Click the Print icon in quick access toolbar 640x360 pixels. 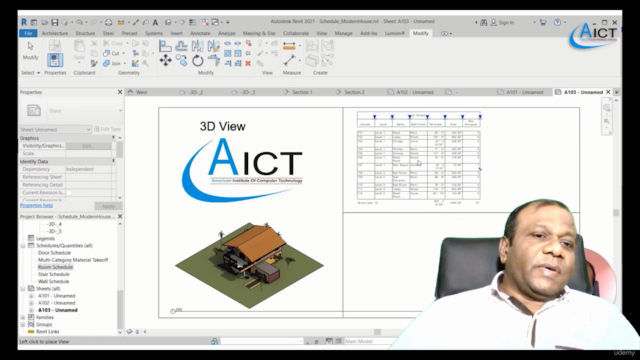click(109, 22)
